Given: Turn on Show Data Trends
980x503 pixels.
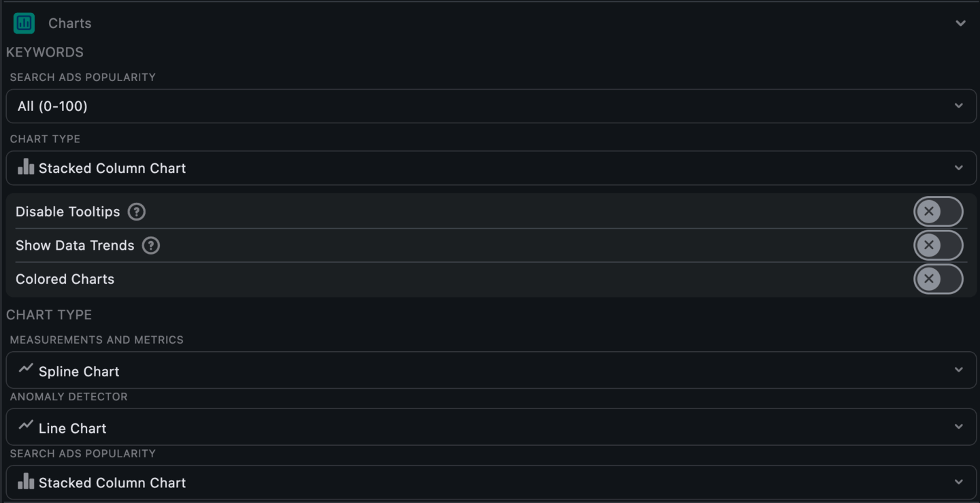Looking at the screenshot, I should click(938, 245).
